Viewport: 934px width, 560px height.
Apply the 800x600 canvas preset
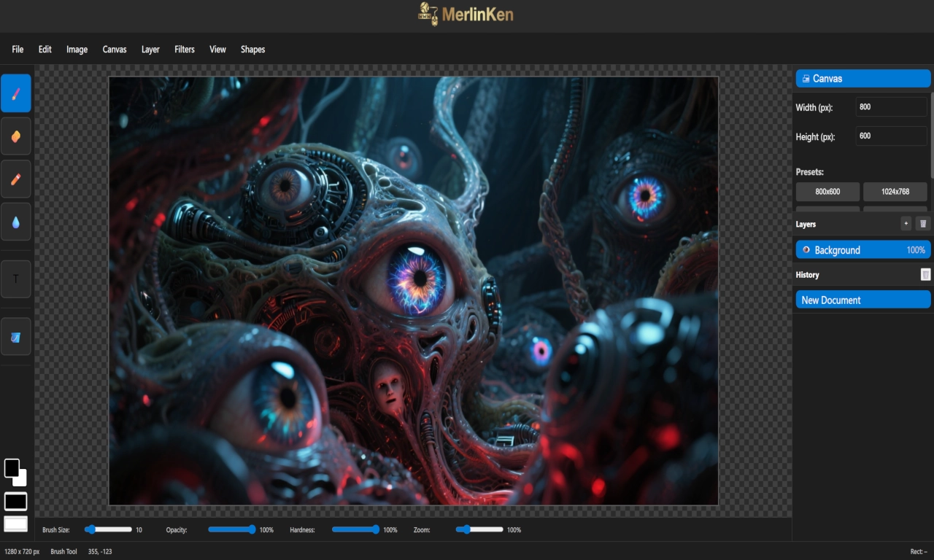coord(827,192)
